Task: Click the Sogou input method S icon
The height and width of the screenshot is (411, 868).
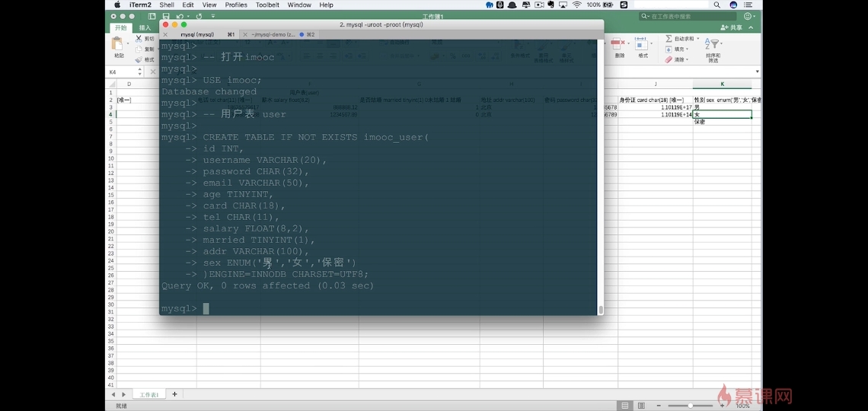Action: pyautogui.click(x=624, y=5)
